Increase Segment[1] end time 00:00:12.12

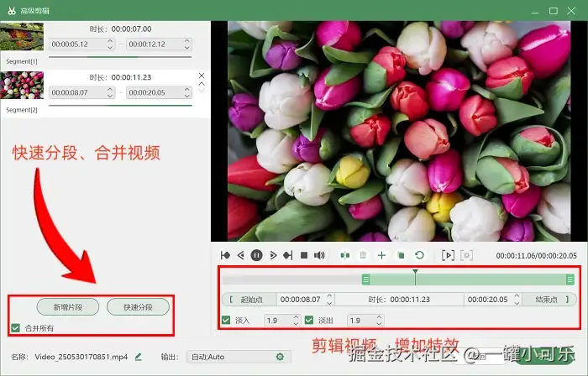click(187, 41)
